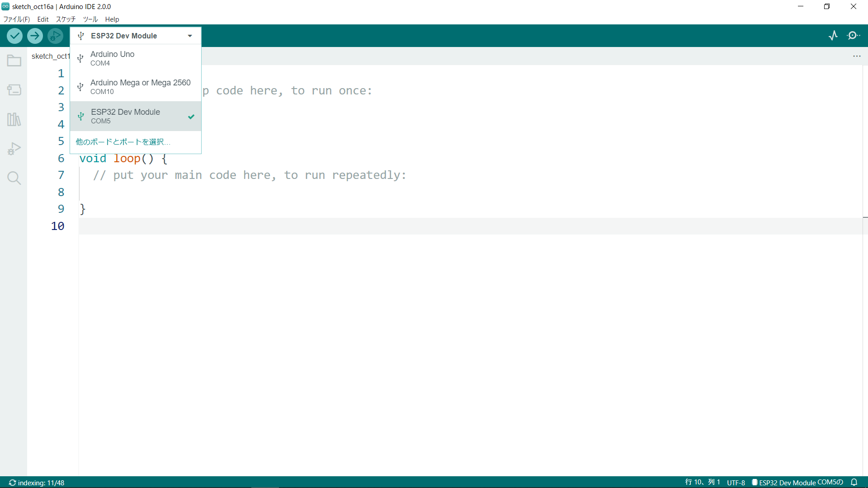868x488 pixels.
Task: Open the Serial Monitor icon
Action: click(854, 36)
